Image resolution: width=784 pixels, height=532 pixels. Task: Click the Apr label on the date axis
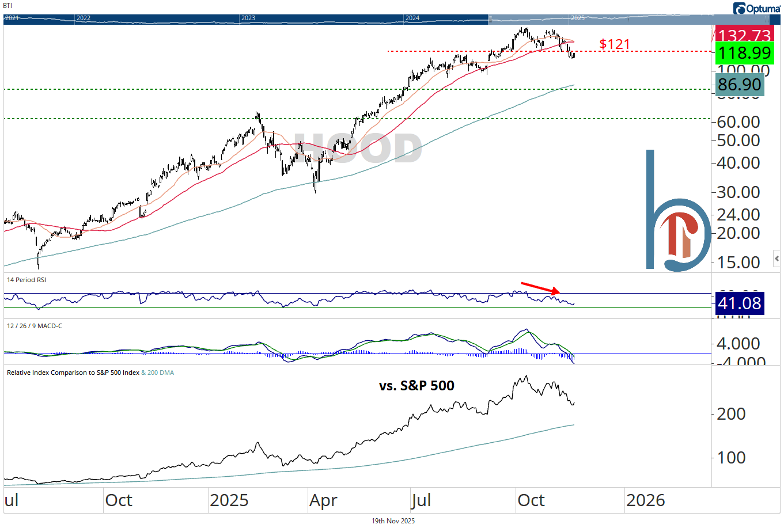(323, 501)
